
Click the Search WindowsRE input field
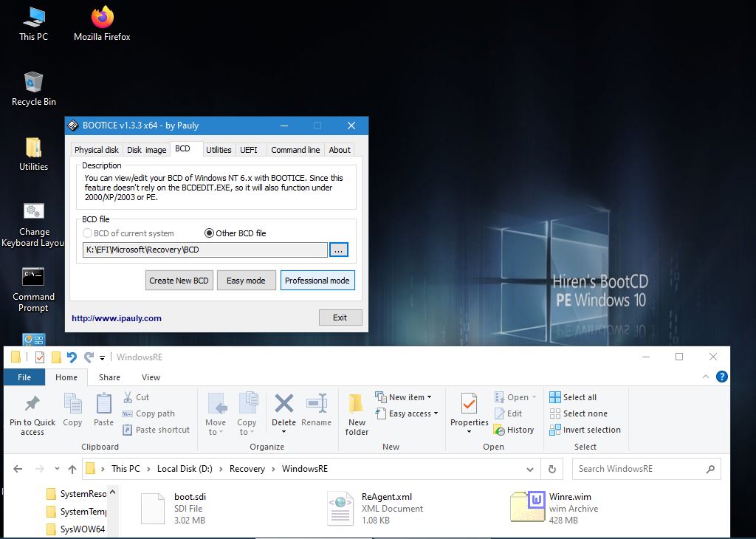(x=639, y=469)
